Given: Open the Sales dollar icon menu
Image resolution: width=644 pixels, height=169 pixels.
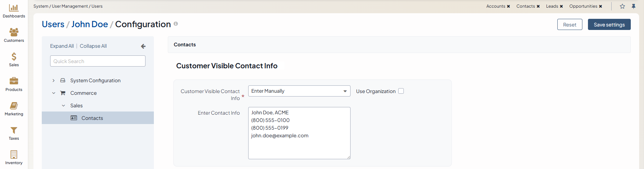Looking at the screenshot, I should [x=14, y=57].
